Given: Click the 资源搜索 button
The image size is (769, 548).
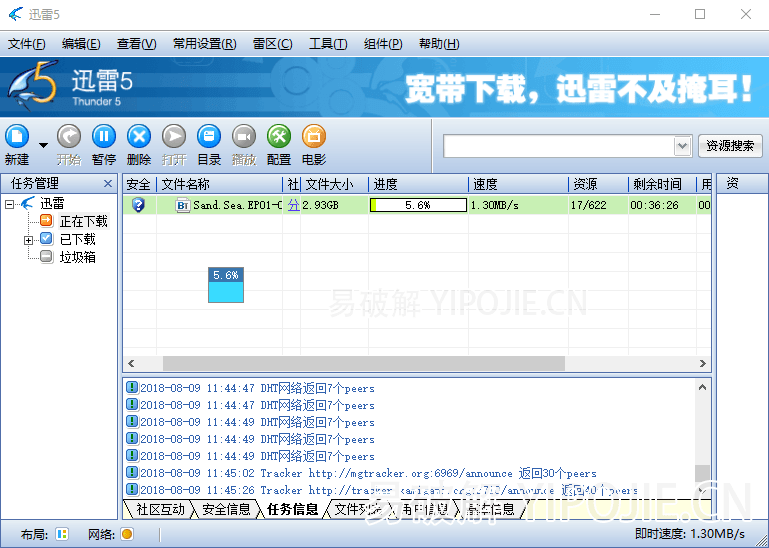Looking at the screenshot, I should (x=730, y=146).
